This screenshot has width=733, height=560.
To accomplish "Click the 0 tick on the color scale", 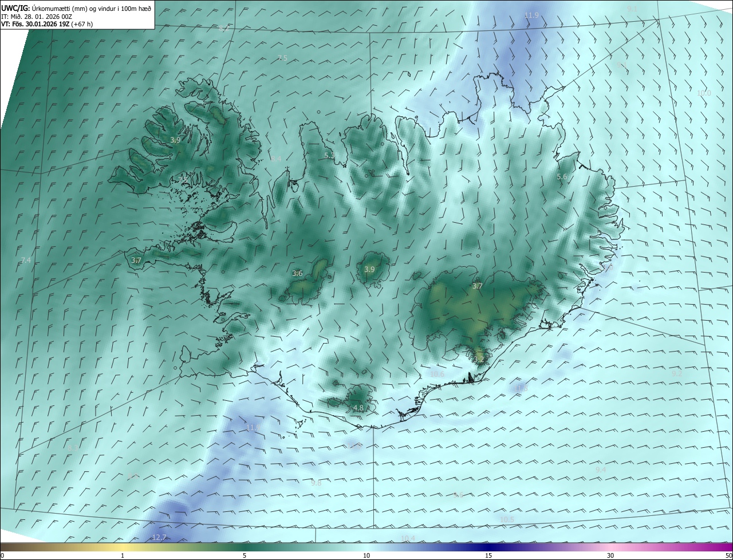I will 2,556.
